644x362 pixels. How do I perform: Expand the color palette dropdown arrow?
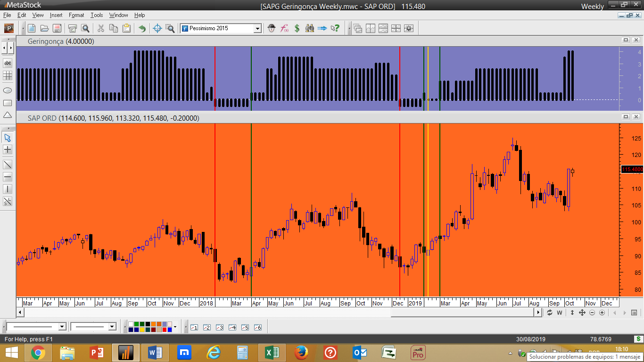(175, 327)
